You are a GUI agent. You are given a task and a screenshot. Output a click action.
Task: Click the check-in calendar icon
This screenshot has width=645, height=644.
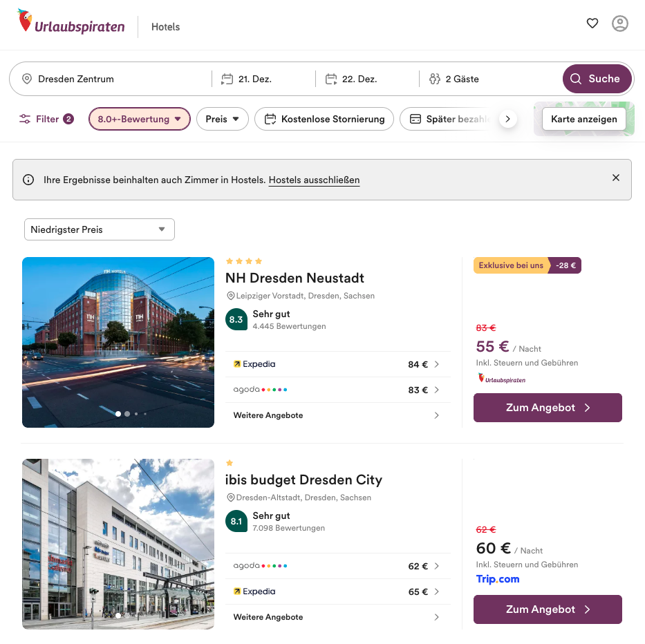(x=227, y=79)
